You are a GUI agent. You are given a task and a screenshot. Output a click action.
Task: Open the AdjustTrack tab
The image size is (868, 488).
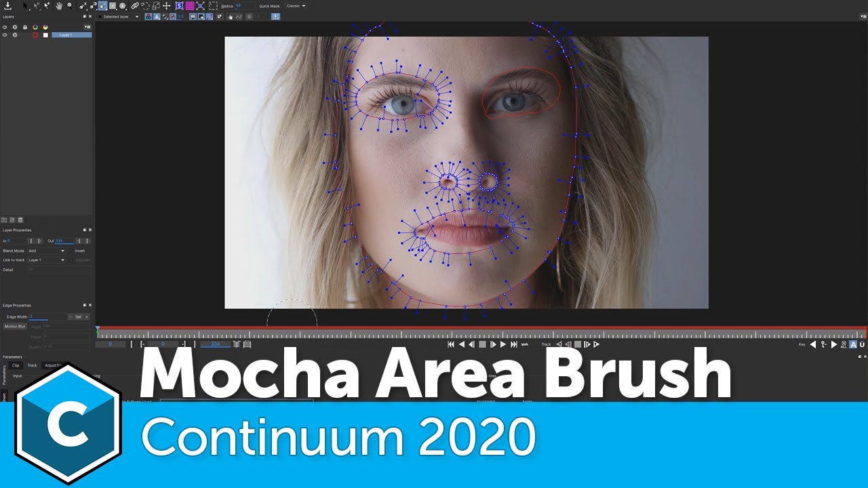pyautogui.click(x=53, y=365)
